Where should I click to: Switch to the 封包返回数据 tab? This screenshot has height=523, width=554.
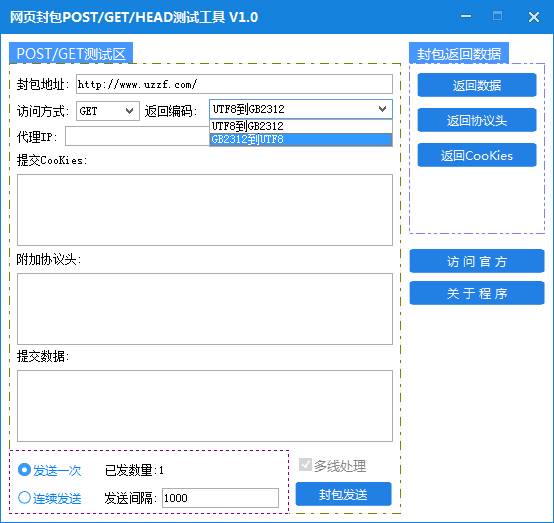(x=459, y=53)
